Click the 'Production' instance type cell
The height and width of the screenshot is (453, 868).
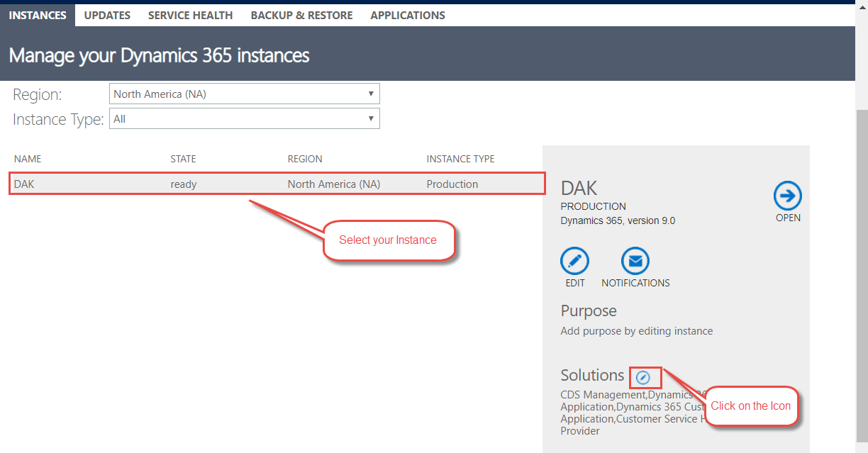click(452, 184)
